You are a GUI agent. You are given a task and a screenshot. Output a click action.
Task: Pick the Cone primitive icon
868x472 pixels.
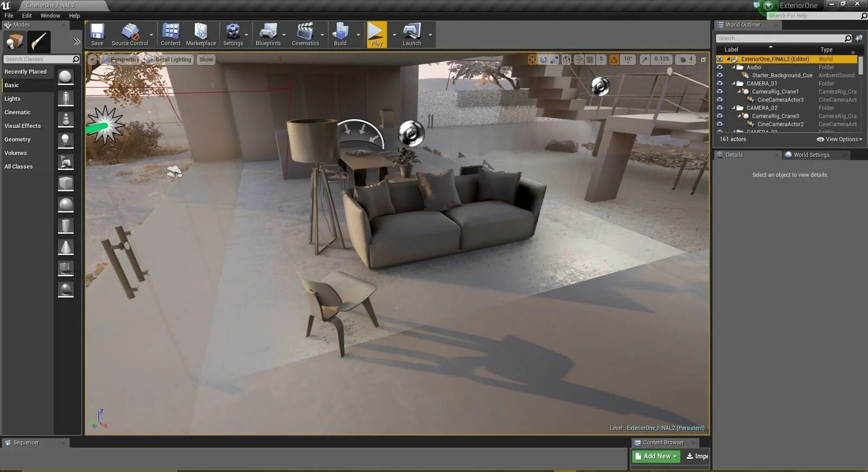pos(66,247)
